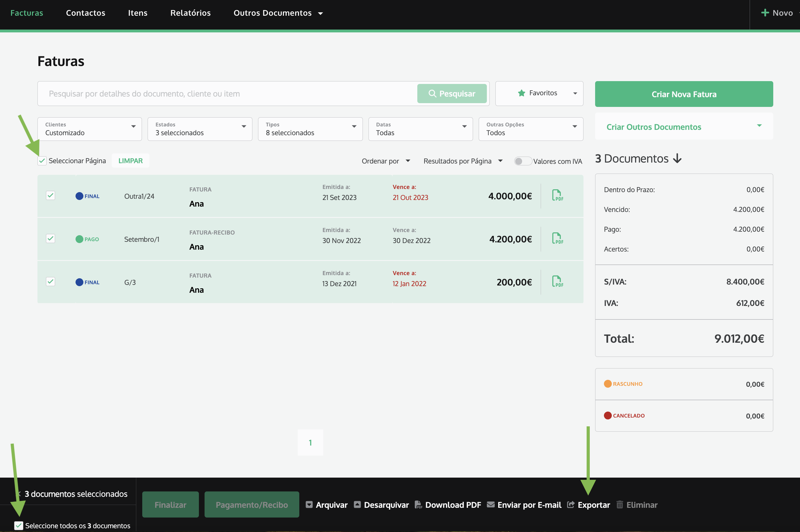800x532 pixels.
Task: Click the Enviar por E-mail envelope icon
Action: click(490, 505)
